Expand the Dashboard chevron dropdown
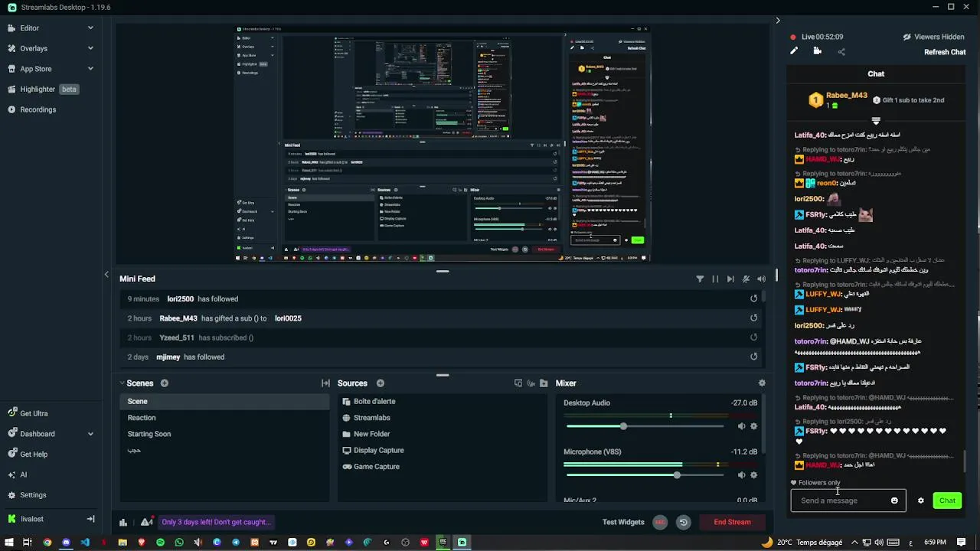This screenshot has height=551, width=980. click(90, 434)
